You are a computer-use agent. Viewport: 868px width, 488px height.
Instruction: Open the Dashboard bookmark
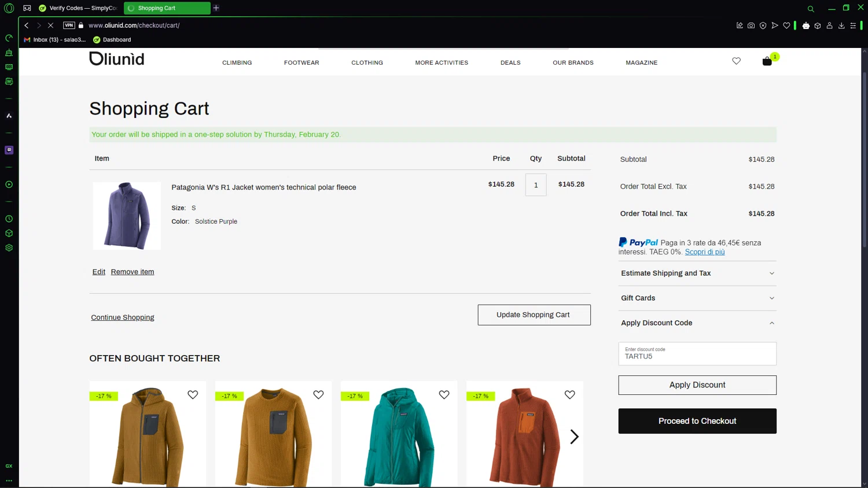pyautogui.click(x=112, y=40)
